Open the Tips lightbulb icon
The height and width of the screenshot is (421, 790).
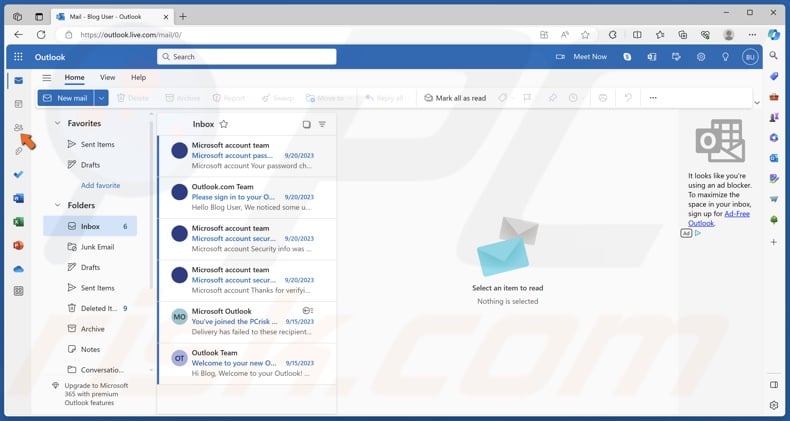[726, 57]
